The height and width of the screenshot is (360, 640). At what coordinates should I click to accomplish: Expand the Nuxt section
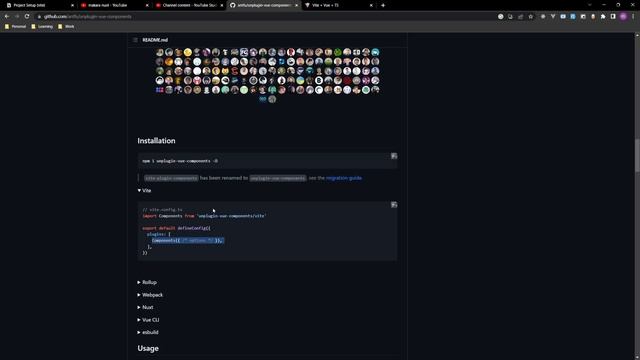click(146, 307)
